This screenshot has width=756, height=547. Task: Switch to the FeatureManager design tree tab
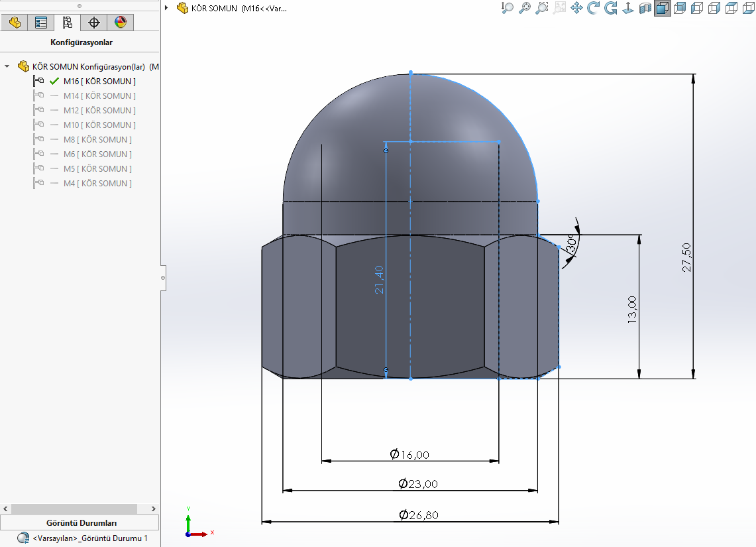(x=15, y=23)
